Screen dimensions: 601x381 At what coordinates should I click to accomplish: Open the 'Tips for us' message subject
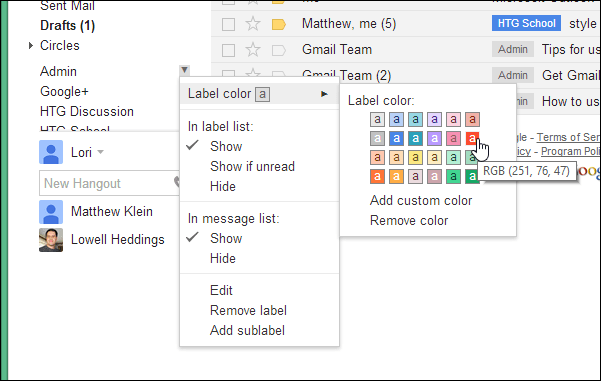(x=571, y=50)
